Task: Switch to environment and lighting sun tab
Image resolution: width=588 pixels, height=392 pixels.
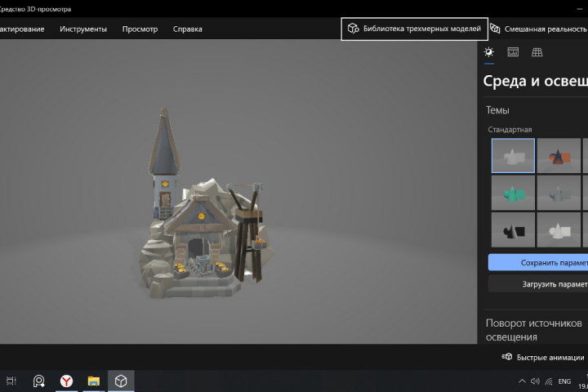Action: [x=489, y=52]
